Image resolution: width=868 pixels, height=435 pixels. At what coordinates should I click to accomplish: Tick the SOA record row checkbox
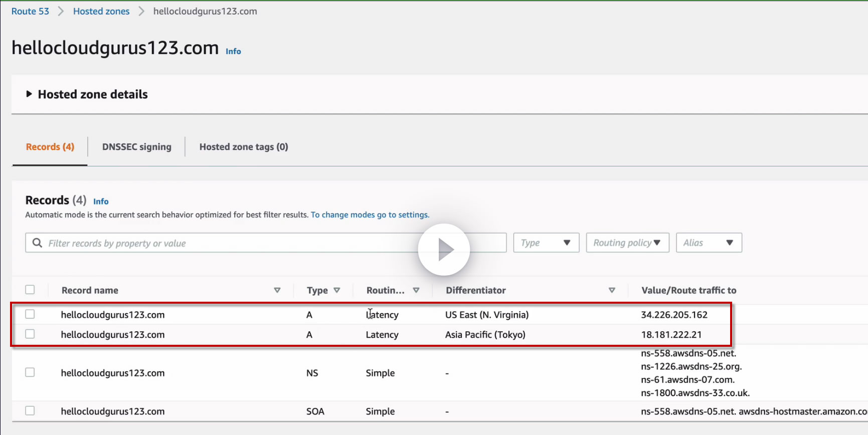click(x=30, y=411)
